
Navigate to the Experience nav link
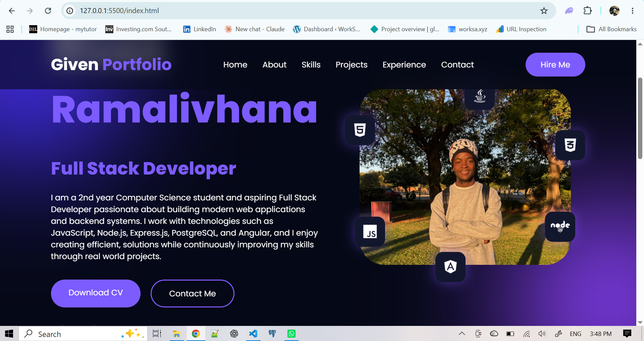point(404,65)
